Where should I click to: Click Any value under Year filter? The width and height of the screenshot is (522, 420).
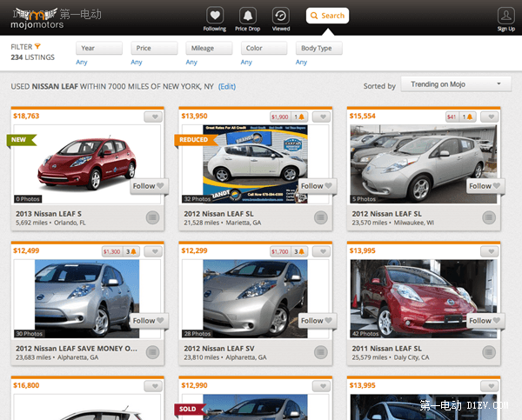pyautogui.click(x=82, y=63)
